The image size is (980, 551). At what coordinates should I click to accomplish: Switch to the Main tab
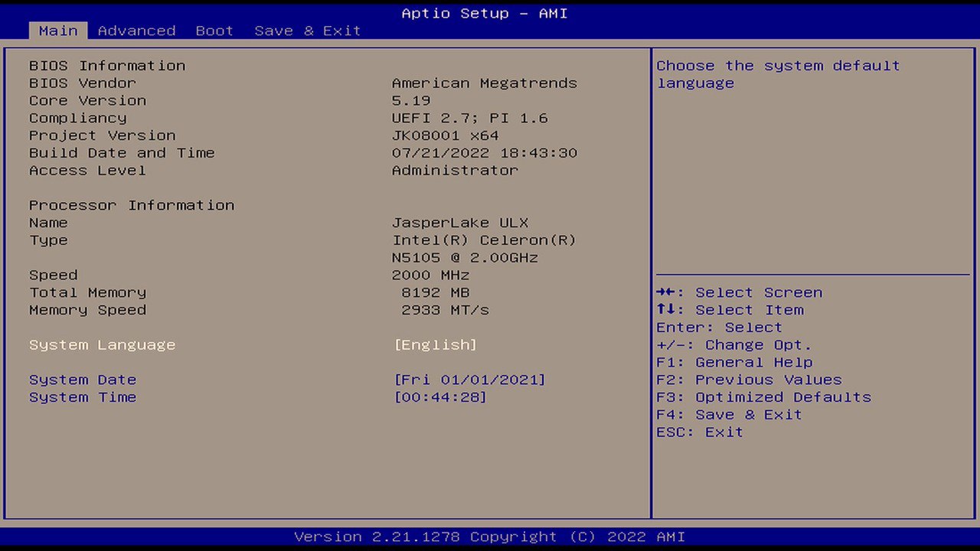click(58, 31)
